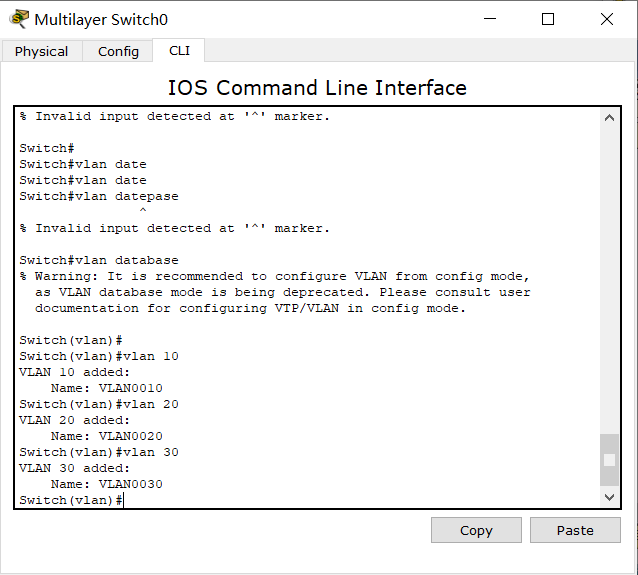Click the 'as VLAN database mode' line
638x575 pixels.
[283, 292]
